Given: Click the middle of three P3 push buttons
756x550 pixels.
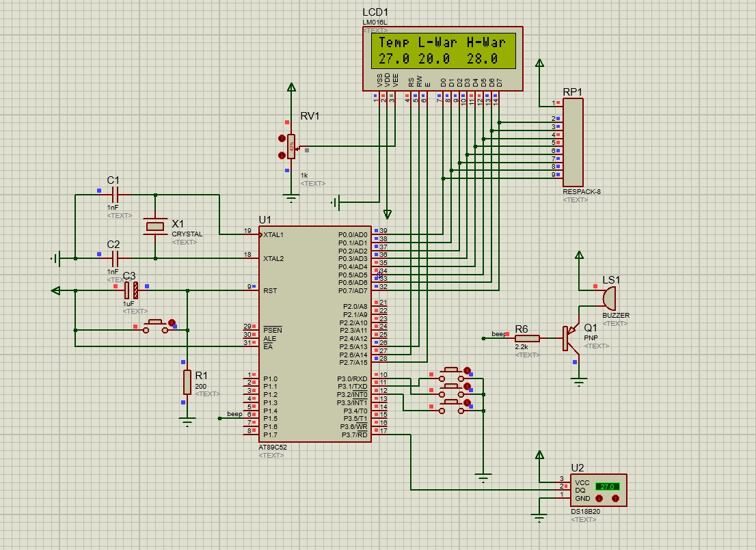Looking at the screenshot, I should pos(451,390).
